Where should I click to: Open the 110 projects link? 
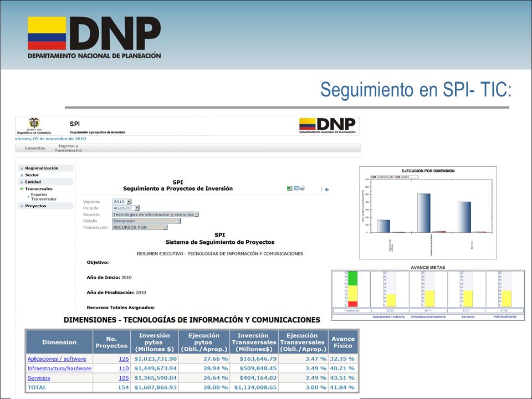point(124,368)
